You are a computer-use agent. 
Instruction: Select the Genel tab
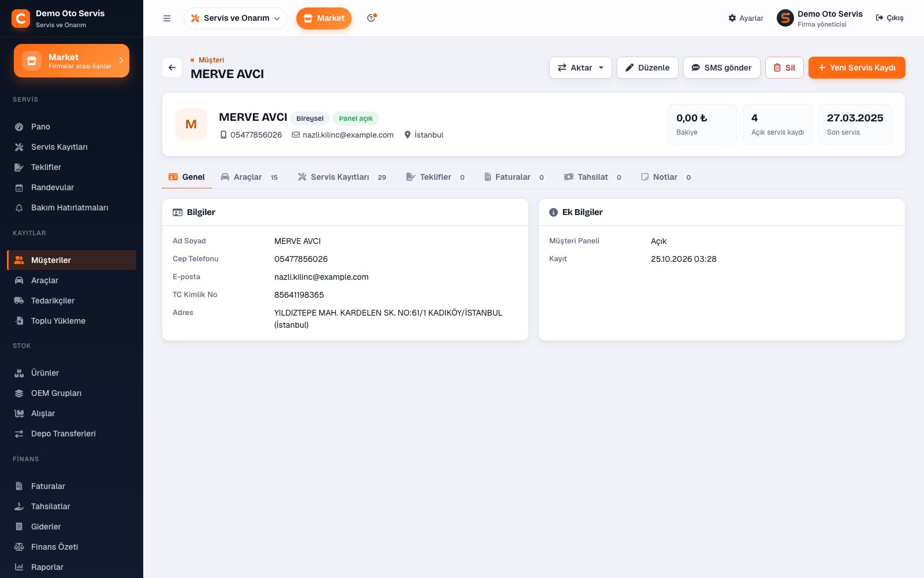click(187, 177)
